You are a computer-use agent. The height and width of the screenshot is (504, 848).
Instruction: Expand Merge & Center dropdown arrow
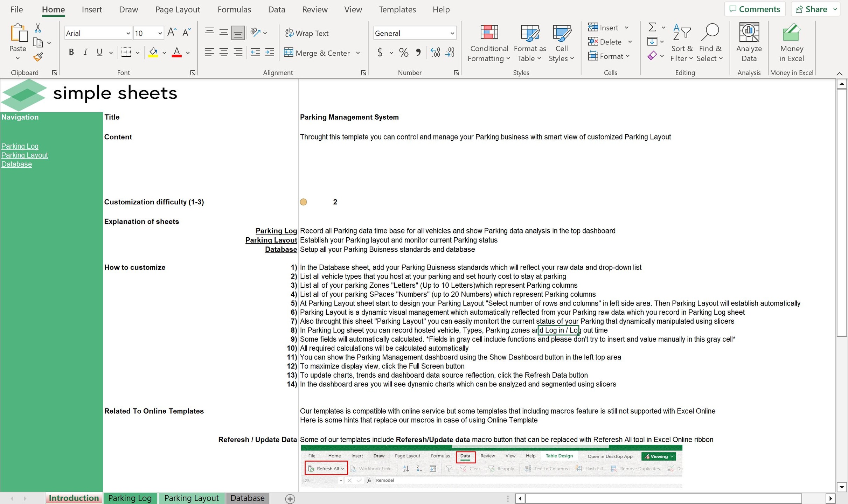(358, 53)
